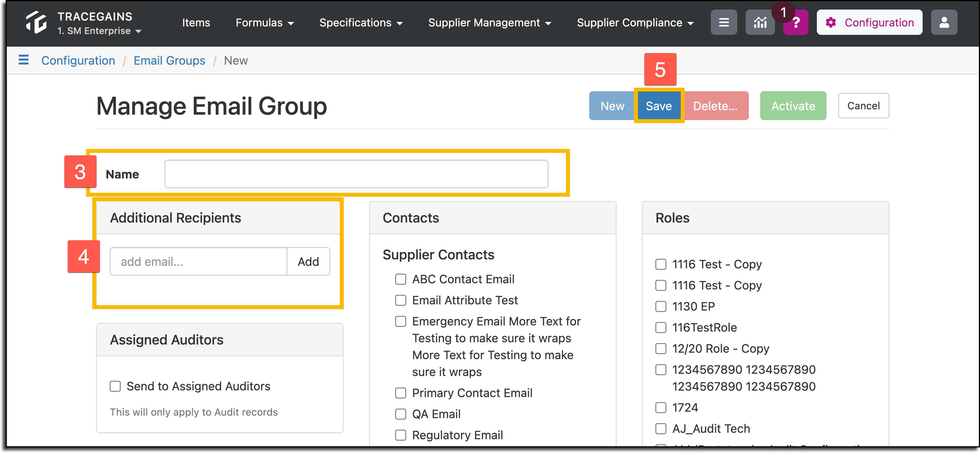Image resolution: width=980 pixels, height=453 pixels.
Task: Expand the Formulas dropdown menu
Action: [264, 22]
